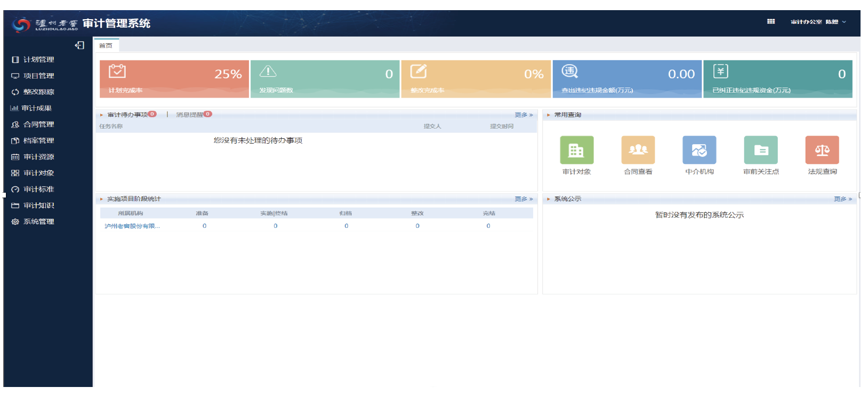
Task: Click the Luzhou Laojiao logo
Action: (45, 24)
